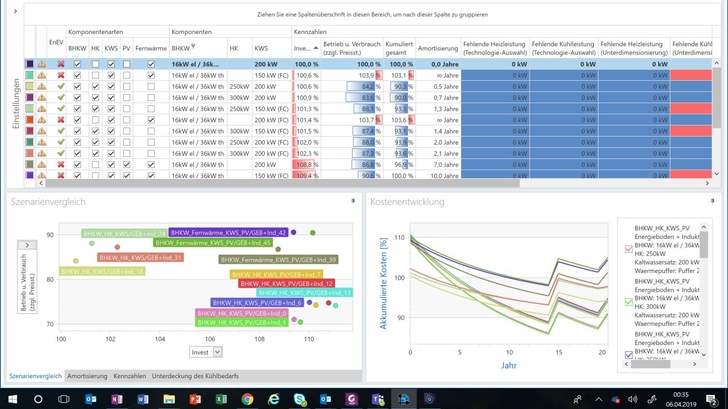Click the pin icon of the Kostenentwicklung panel
728x409 pixels.
711,201
